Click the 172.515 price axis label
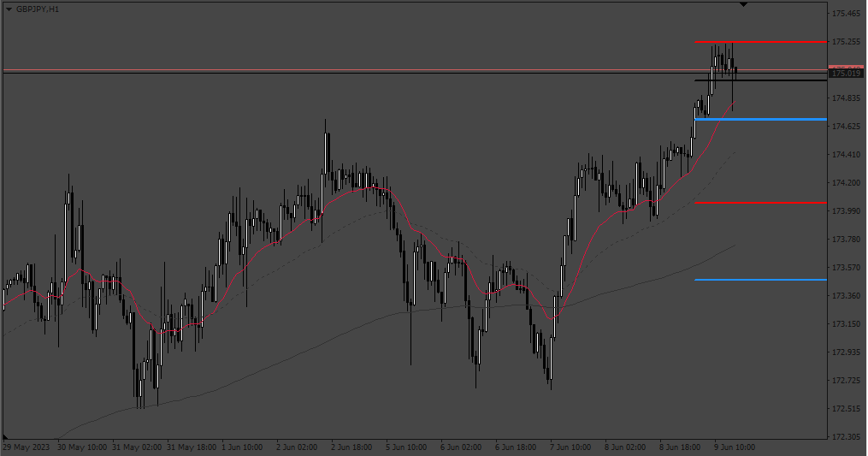 (847, 409)
